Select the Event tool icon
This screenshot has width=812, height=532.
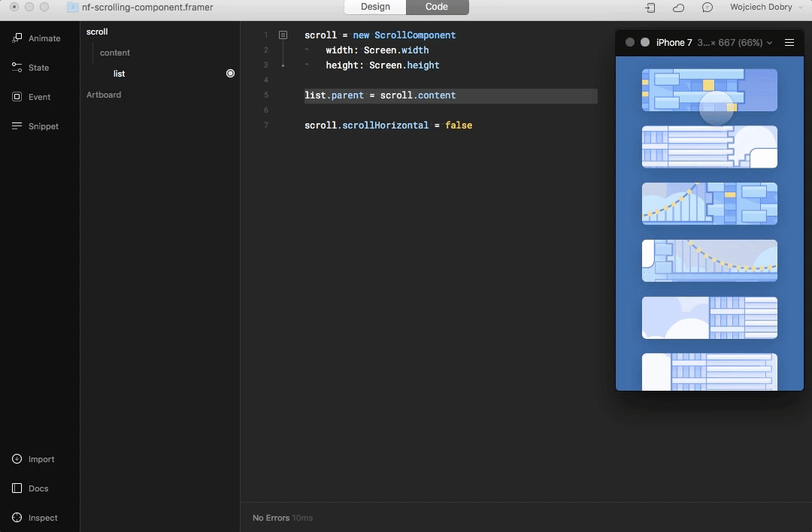[17, 97]
